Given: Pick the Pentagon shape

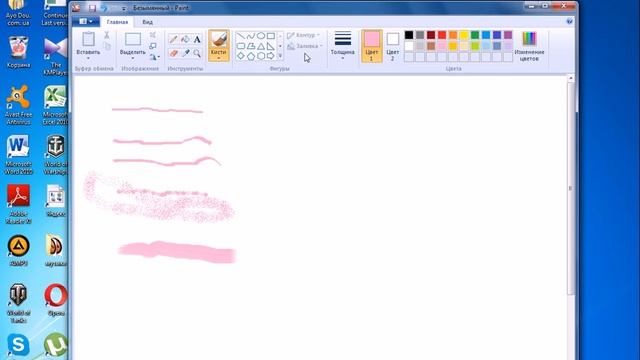Looking at the screenshot, I should [x=251, y=56].
